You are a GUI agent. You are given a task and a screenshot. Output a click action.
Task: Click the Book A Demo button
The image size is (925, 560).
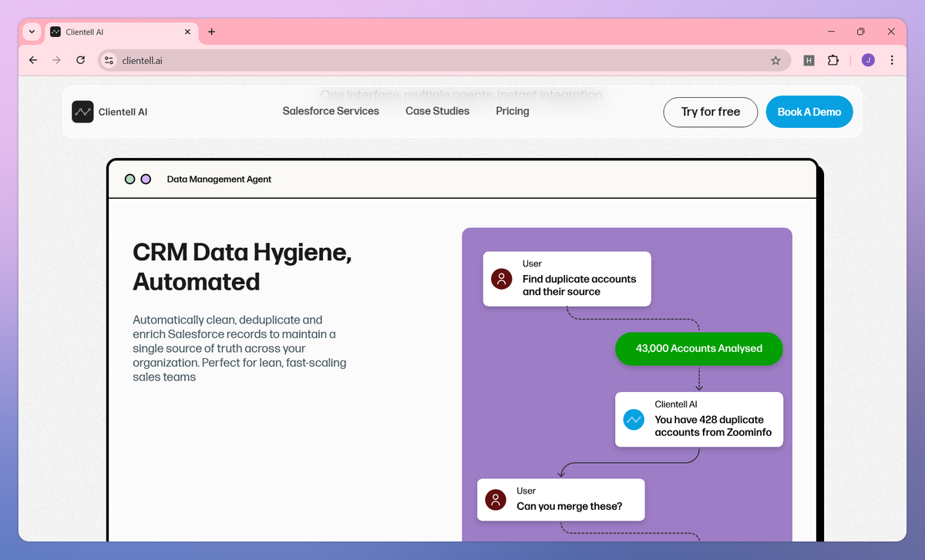coord(809,112)
